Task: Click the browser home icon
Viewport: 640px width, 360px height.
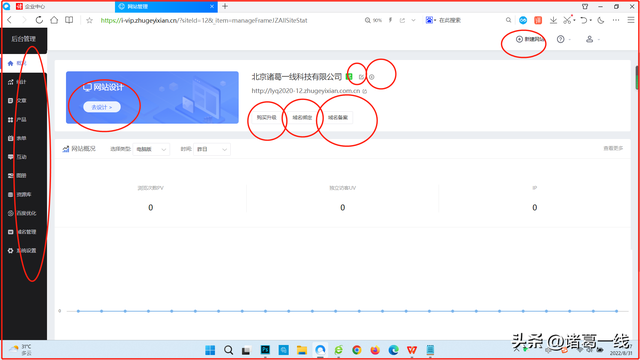Action: [x=54, y=20]
